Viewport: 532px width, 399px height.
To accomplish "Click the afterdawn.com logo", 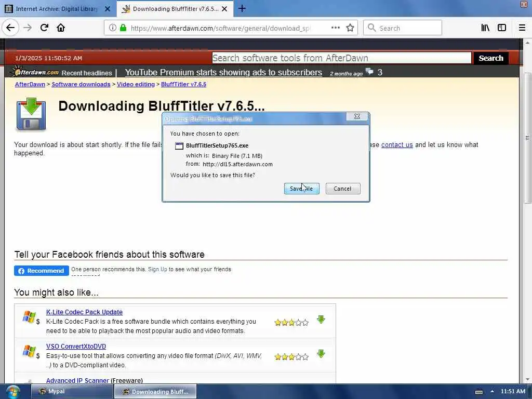I will click(35, 72).
